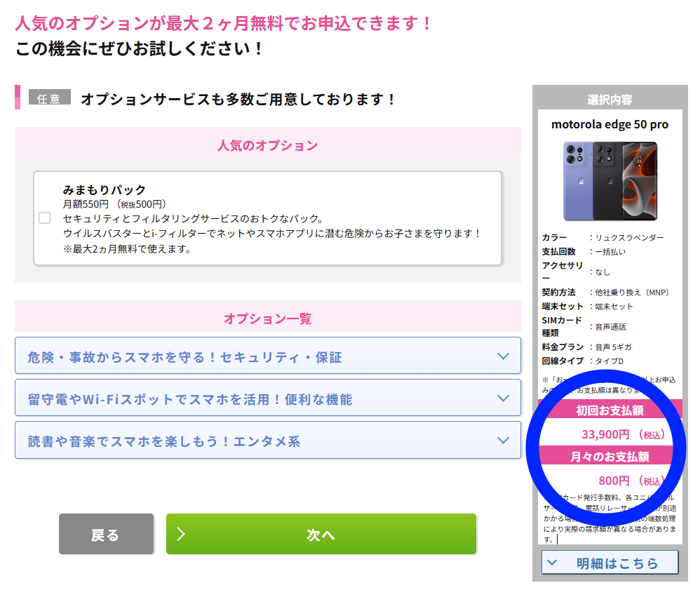Image resolution: width=700 pixels, height=590 pixels.
Task: Click the phone front display image
Action: point(640,180)
